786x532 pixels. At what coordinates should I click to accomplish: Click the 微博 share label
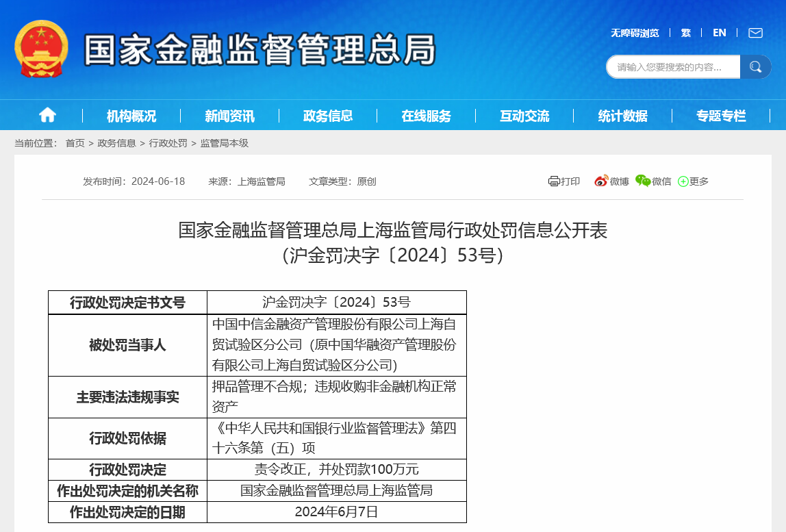pos(620,181)
